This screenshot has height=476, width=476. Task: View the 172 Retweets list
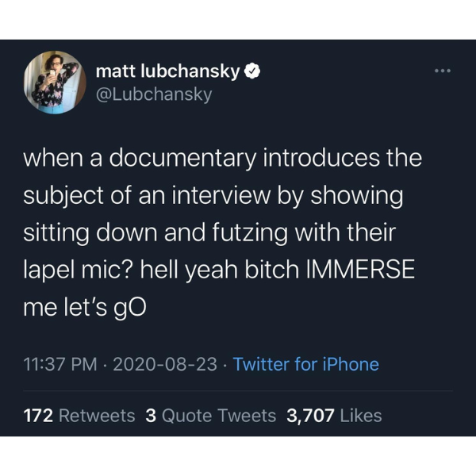click(x=79, y=416)
